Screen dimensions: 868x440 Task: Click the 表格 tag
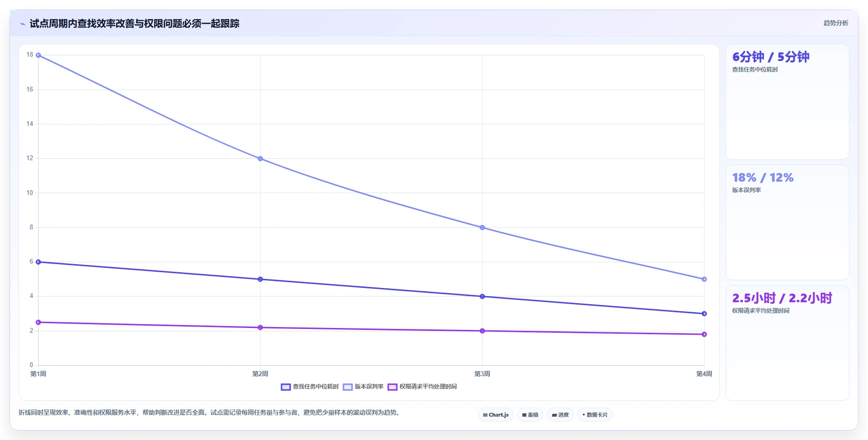click(530, 415)
